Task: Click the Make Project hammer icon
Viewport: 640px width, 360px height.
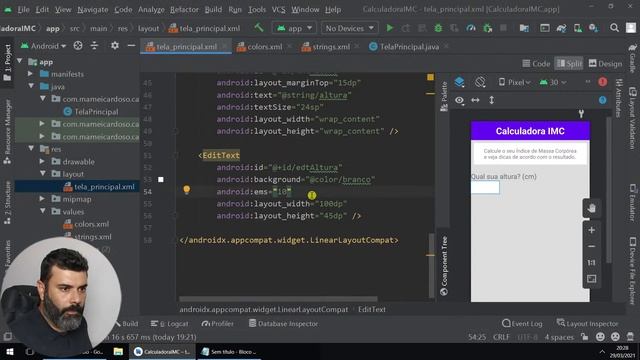Action: point(259,28)
